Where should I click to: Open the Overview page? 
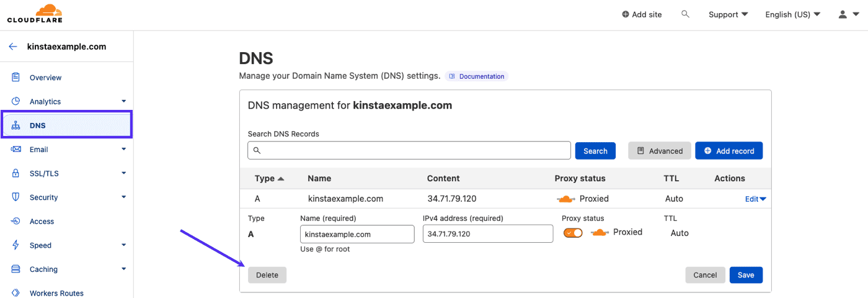click(x=45, y=78)
